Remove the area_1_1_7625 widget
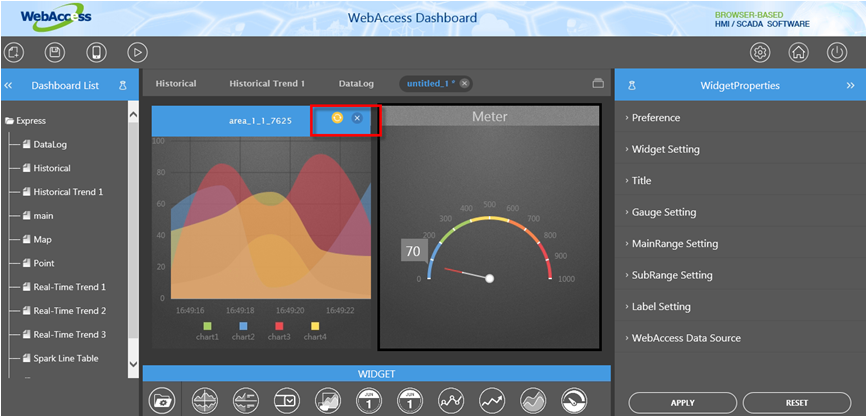This screenshot has height=417, width=867. coord(357,118)
